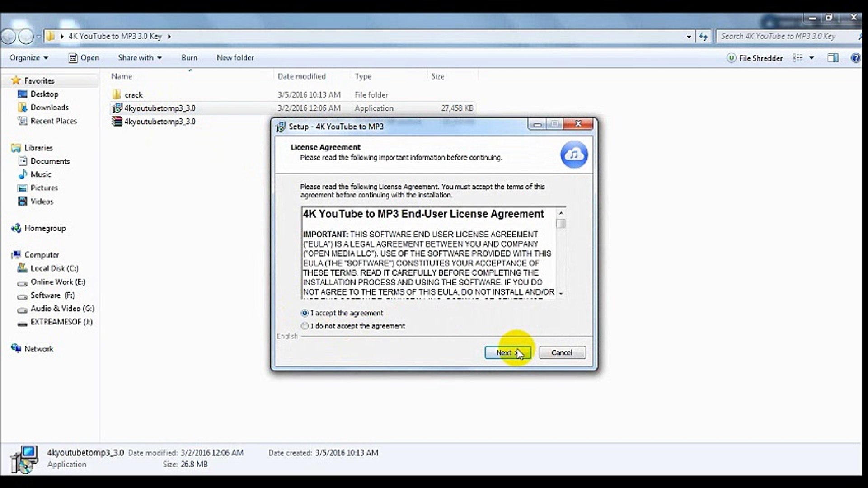This screenshot has height=488, width=868.
Task: Open the view options dropdown arrow
Action: coord(812,58)
